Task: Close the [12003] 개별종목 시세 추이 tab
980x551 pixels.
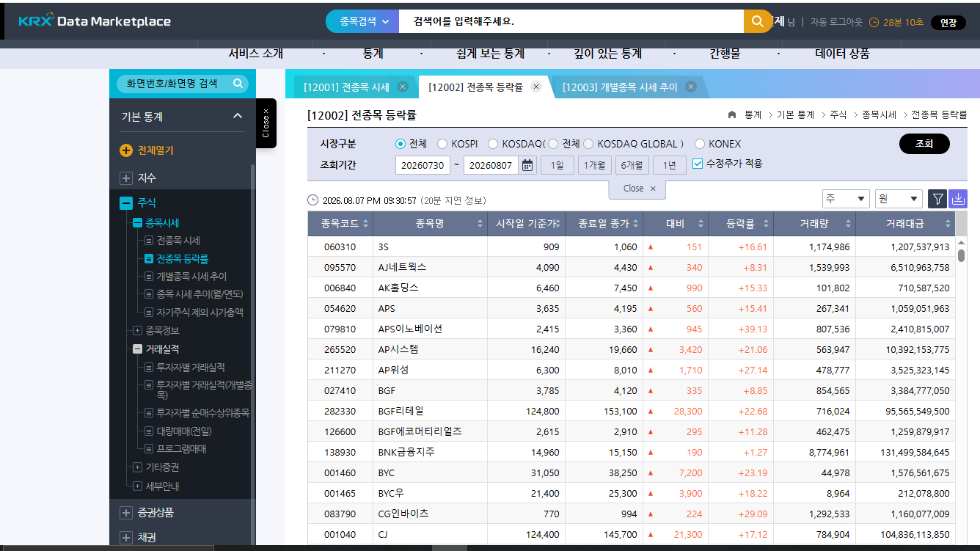Action: [x=691, y=87]
